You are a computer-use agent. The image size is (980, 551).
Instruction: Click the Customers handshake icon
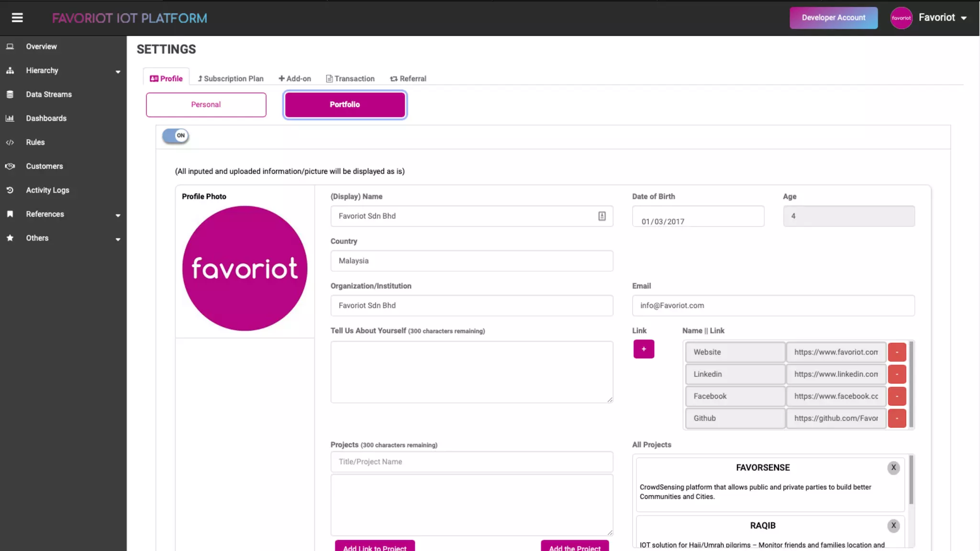(x=10, y=166)
